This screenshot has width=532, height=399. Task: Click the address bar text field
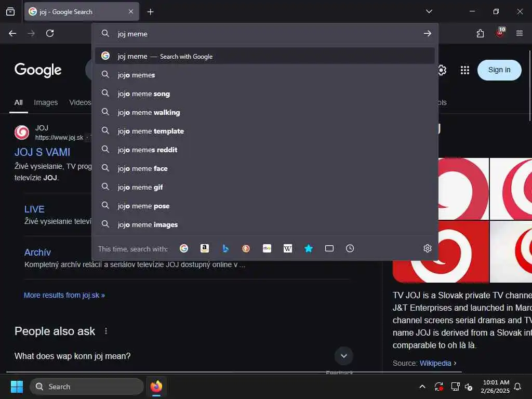pyautogui.click(x=264, y=34)
